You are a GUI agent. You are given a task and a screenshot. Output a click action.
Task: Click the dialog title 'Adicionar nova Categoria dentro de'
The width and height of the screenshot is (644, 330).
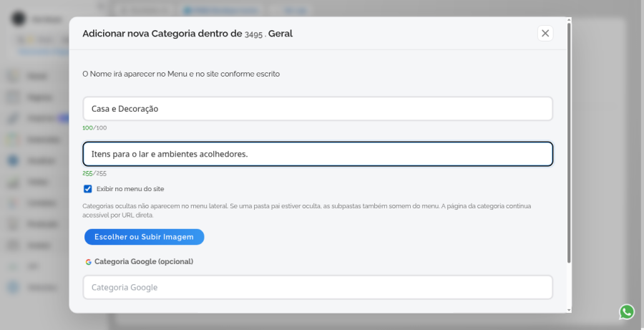coord(162,34)
